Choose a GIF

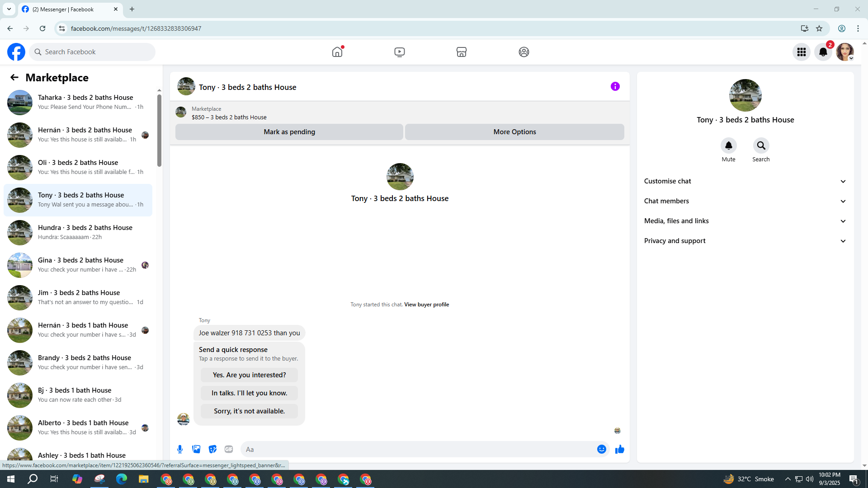229,449
